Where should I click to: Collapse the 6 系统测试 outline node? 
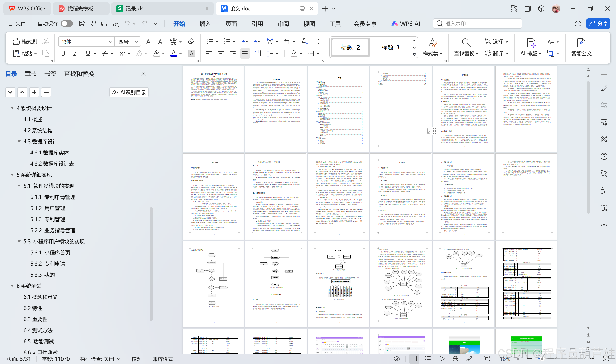(12, 286)
